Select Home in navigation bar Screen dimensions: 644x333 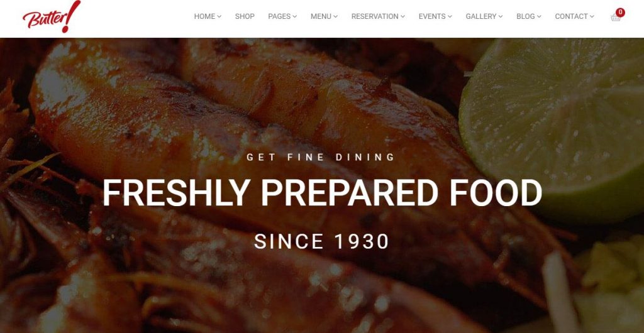pyautogui.click(x=204, y=16)
